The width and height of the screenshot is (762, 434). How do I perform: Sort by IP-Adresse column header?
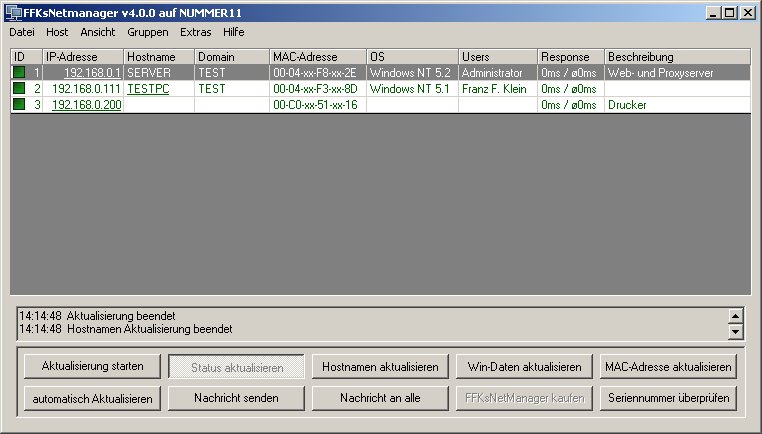pos(83,56)
